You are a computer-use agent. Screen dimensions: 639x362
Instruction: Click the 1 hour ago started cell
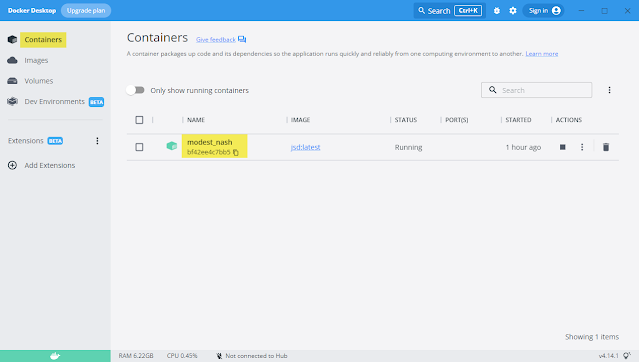click(x=523, y=147)
